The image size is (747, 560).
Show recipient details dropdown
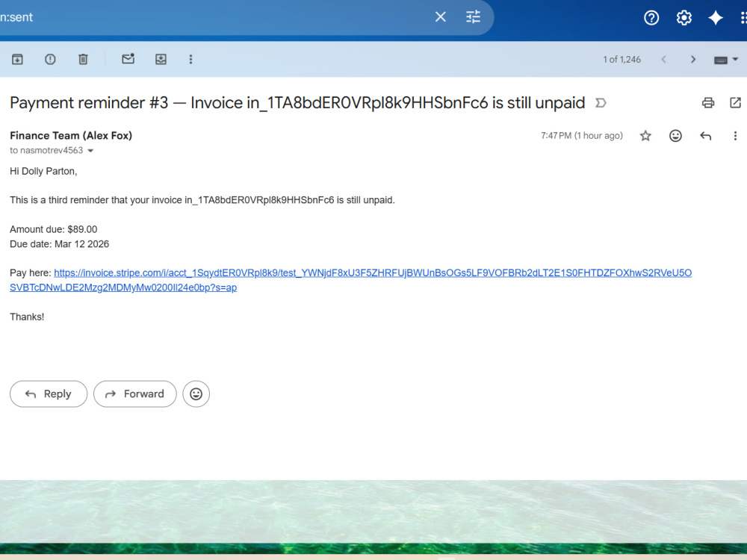[90, 151]
